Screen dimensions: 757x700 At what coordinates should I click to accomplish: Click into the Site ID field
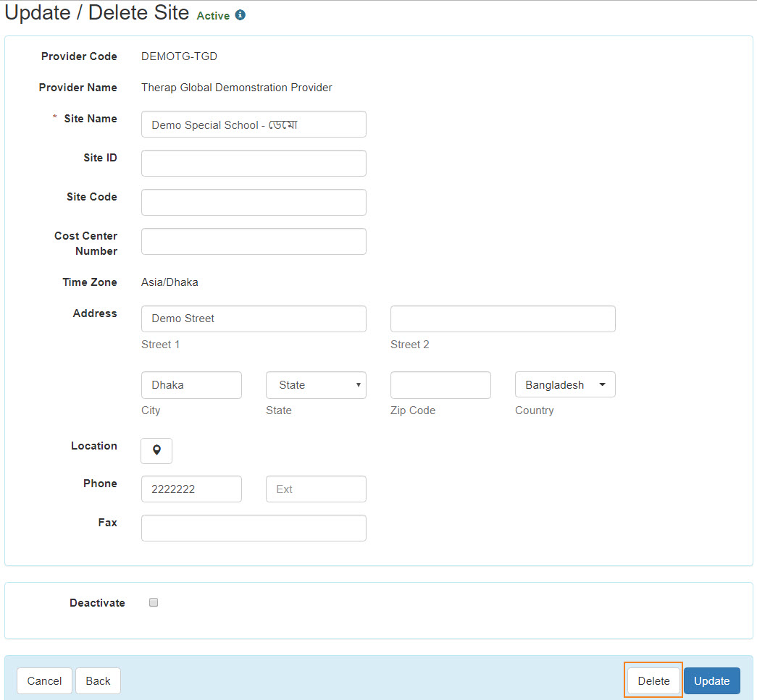click(x=254, y=163)
